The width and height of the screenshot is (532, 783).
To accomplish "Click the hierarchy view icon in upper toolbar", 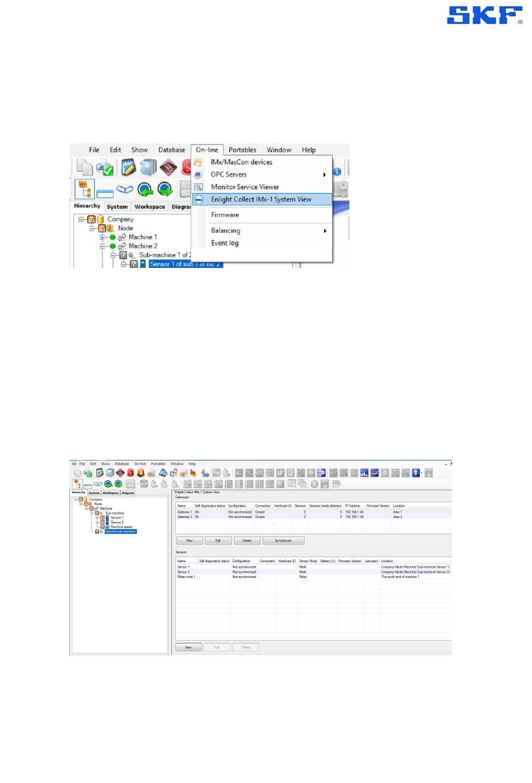I will click(x=85, y=189).
